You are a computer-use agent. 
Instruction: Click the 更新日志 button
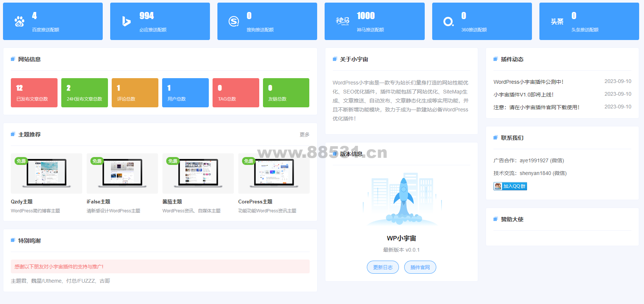[383, 267]
